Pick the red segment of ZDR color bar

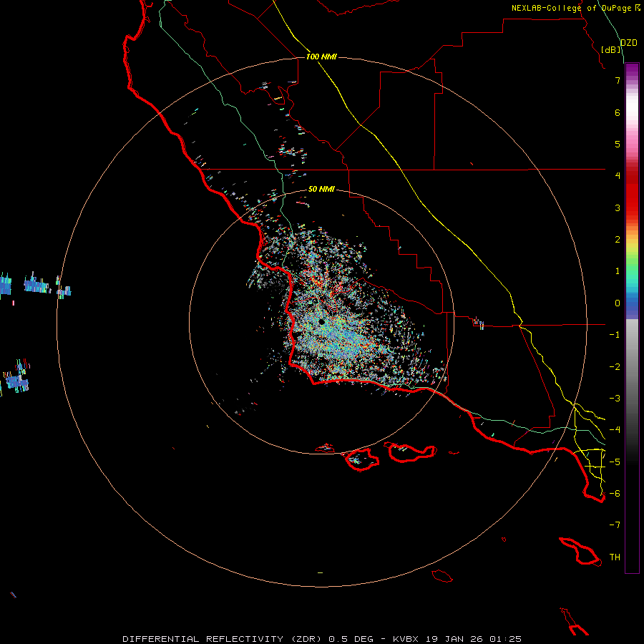[632, 193]
